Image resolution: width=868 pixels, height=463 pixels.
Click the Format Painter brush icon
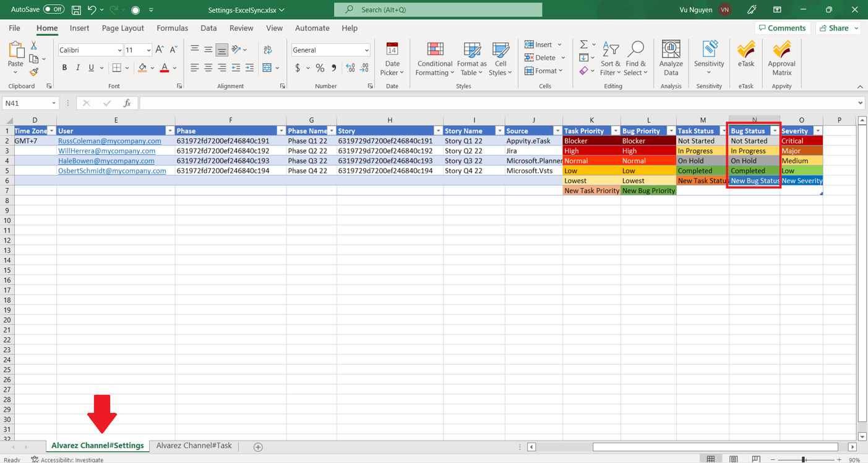tap(34, 72)
